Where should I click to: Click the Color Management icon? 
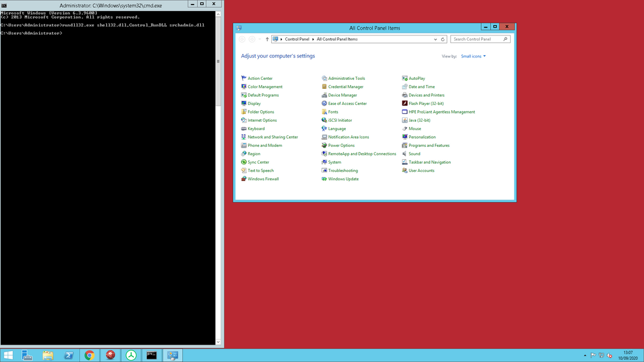[x=243, y=87]
